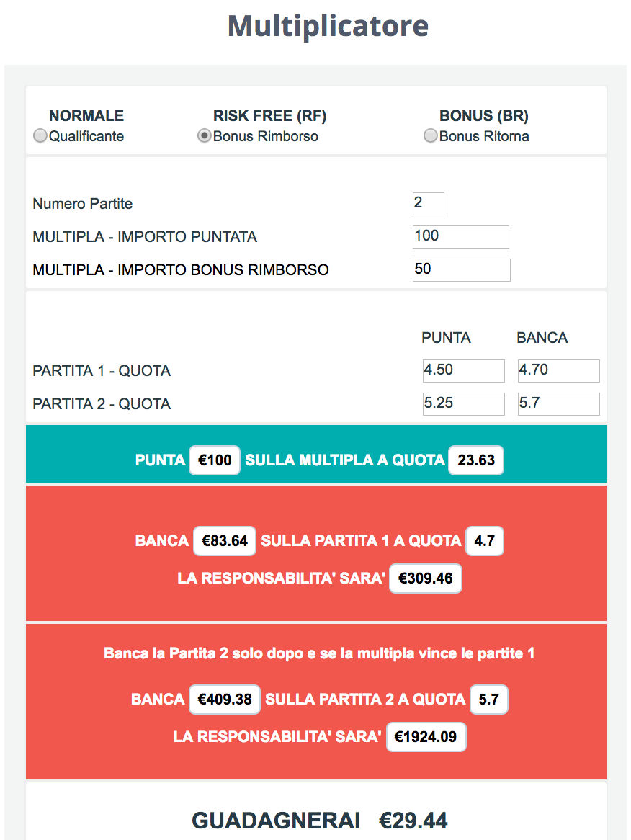Screen dimensions: 631x840
Task: Click the €100 stake value box
Action: click(x=214, y=460)
